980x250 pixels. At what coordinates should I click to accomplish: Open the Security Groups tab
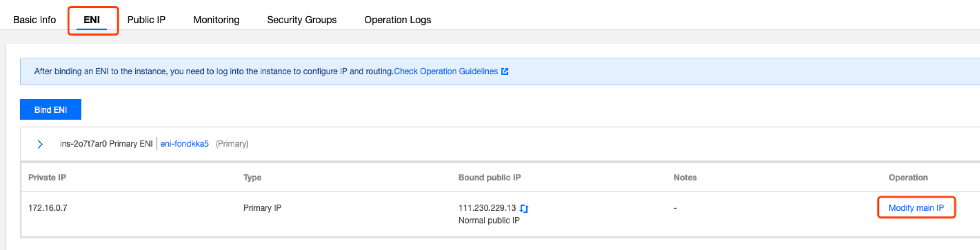coord(302,20)
